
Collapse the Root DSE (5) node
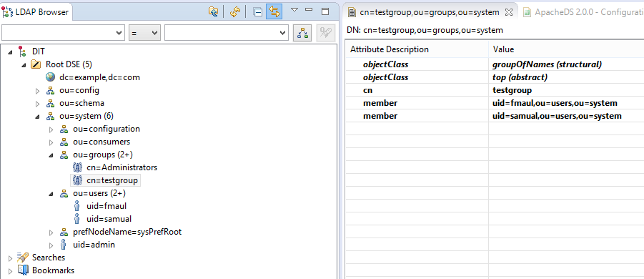(x=24, y=64)
